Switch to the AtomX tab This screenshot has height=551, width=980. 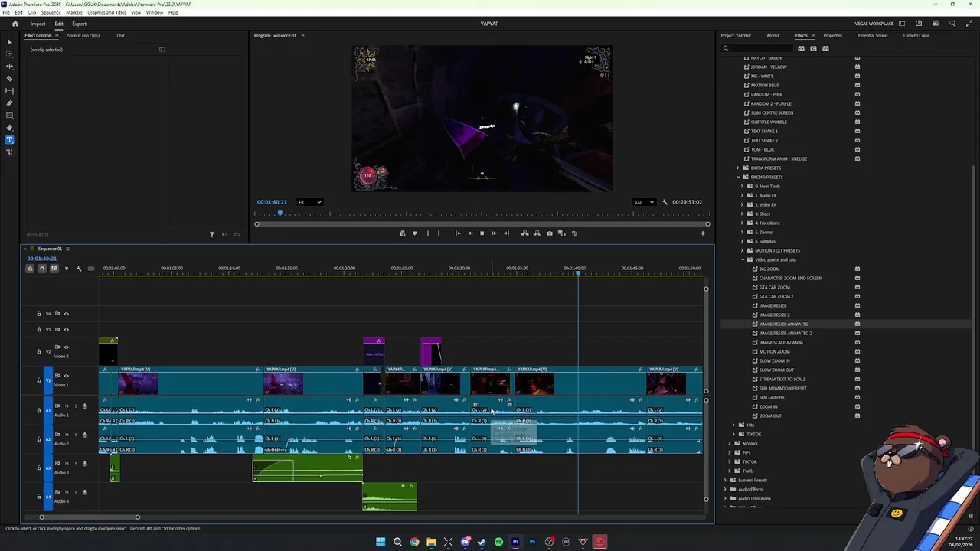coord(773,35)
